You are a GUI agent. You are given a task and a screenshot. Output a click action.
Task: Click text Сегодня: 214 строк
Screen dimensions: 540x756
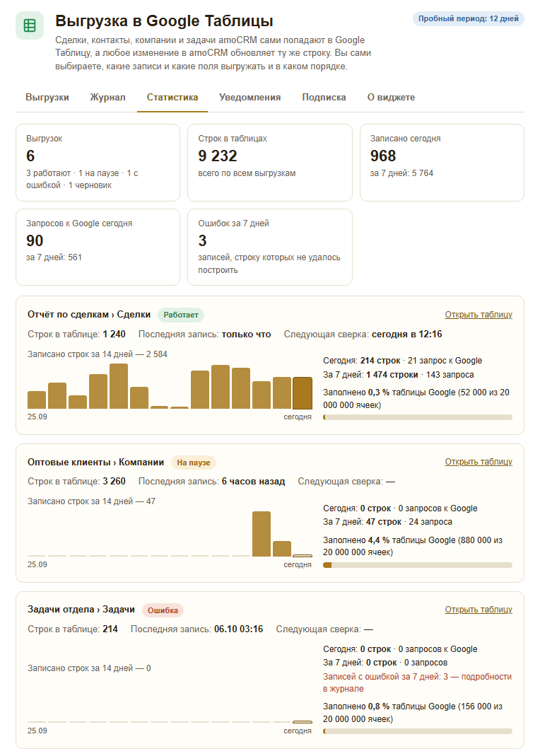coord(362,361)
